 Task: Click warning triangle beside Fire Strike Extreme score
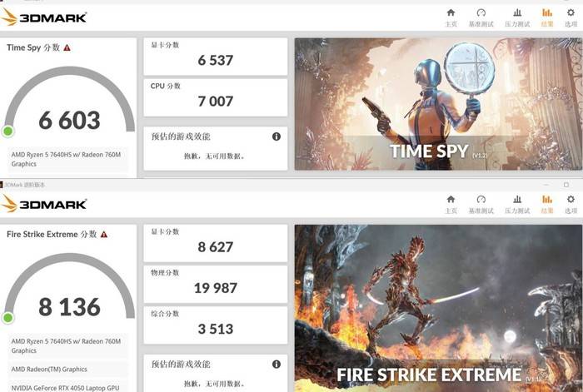coord(104,235)
